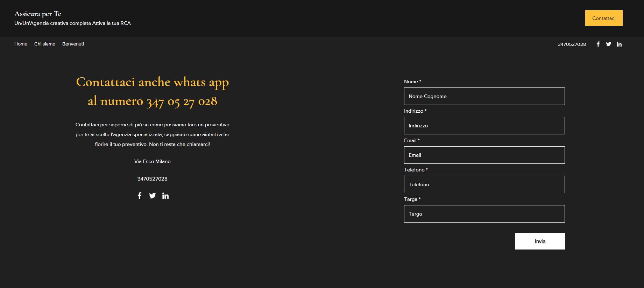Go to the Home menu item
Viewport: 644px width, 288px height.
click(21, 44)
